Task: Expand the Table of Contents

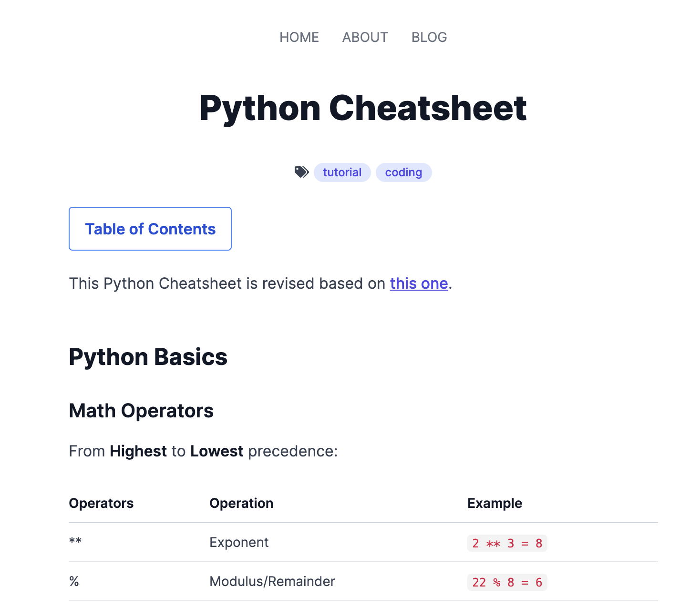Action: click(150, 229)
